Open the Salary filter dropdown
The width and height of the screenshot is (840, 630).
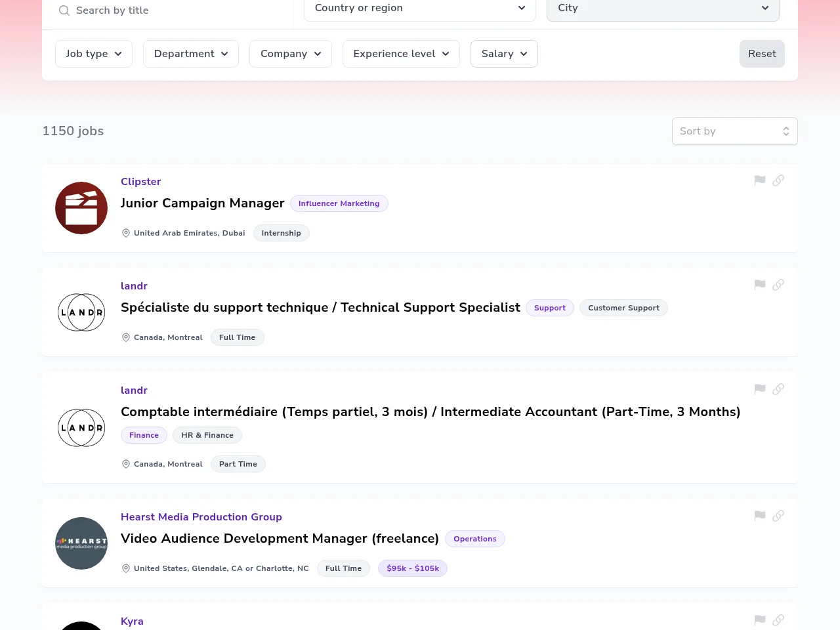(504, 54)
